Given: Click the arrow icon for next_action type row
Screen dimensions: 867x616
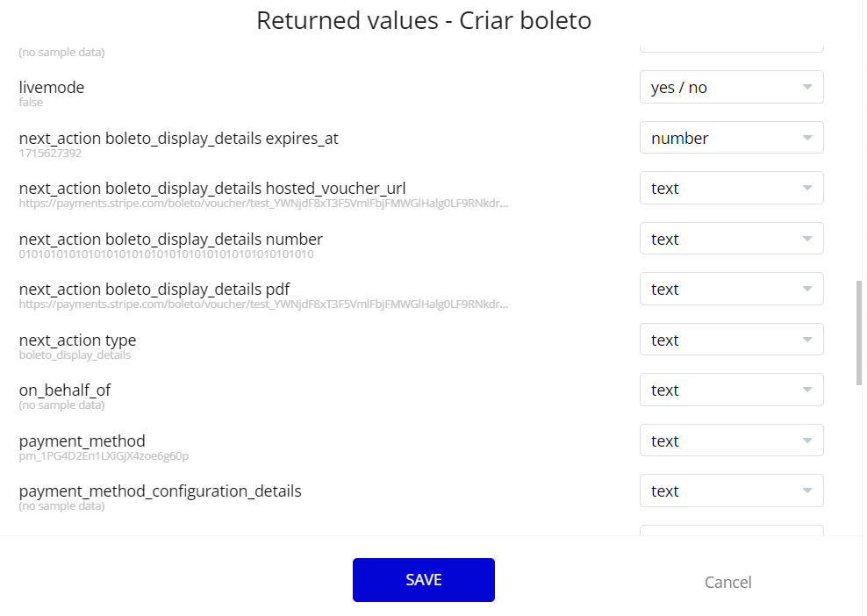Looking at the screenshot, I should [807, 340].
